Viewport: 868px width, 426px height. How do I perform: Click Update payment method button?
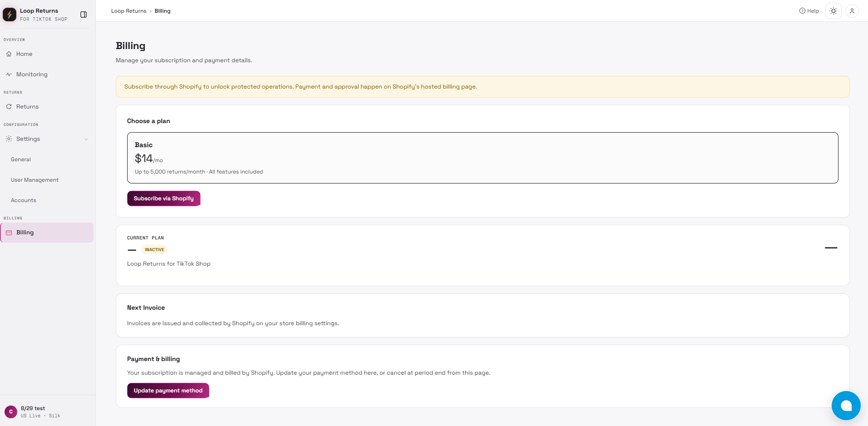pos(168,391)
